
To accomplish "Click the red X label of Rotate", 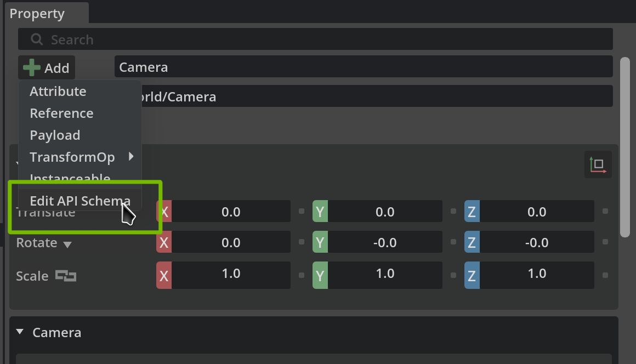I will 164,242.
